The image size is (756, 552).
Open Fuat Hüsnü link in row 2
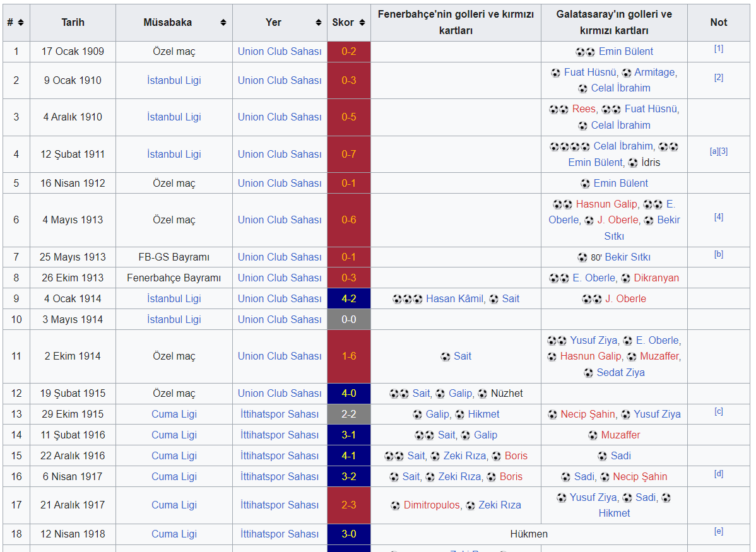click(590, 73)
